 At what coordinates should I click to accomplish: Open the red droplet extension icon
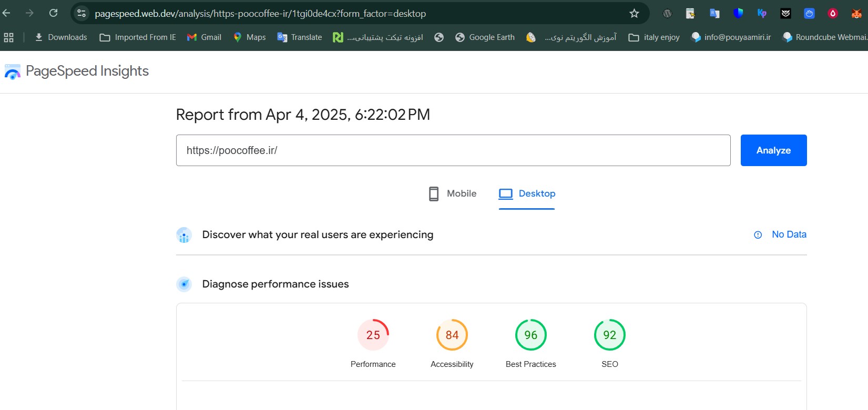coord(833,14)
